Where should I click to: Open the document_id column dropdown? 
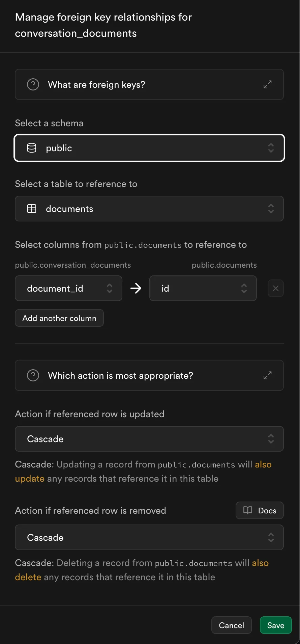coord(68,288)
